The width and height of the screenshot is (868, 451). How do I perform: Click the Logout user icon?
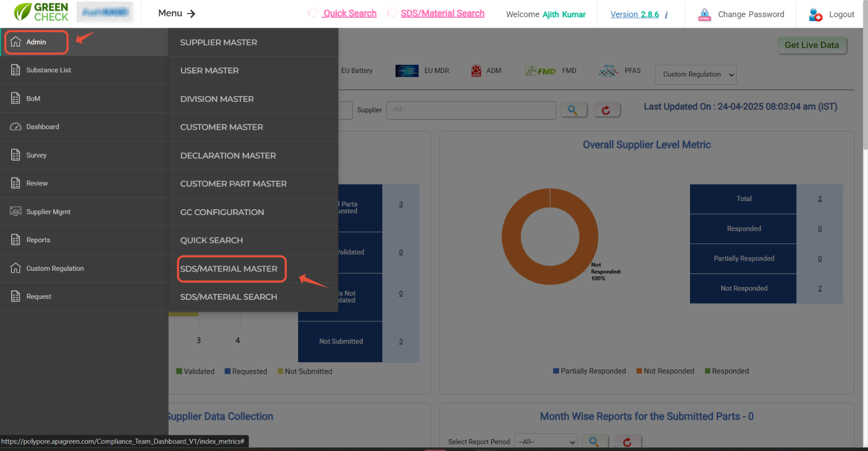(x=815, y=14)
